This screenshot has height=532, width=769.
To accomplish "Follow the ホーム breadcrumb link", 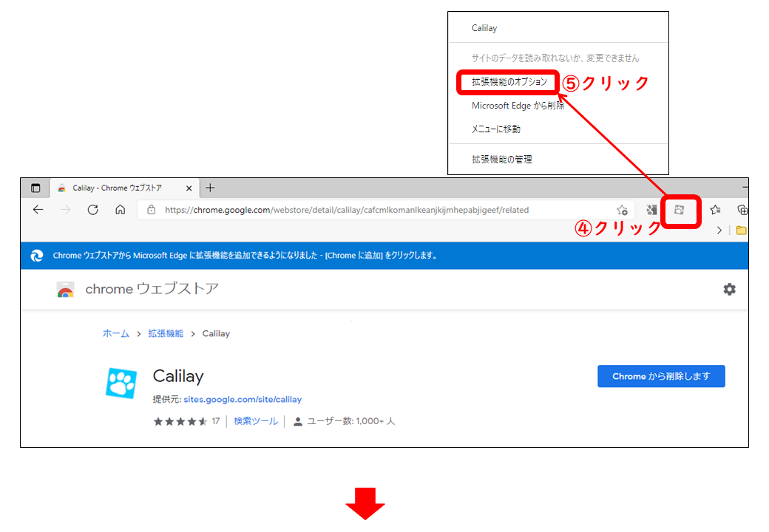I will click(116, 333).
